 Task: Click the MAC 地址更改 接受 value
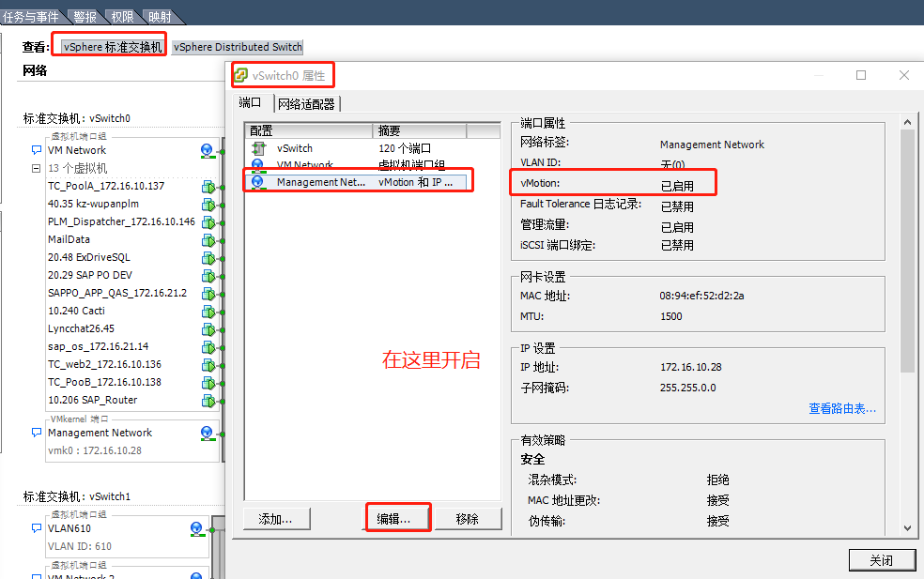(x=717, y=501)
